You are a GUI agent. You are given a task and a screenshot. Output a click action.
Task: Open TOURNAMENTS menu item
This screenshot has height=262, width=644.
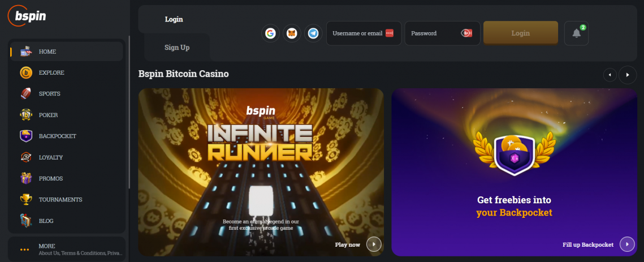(67, 200)
